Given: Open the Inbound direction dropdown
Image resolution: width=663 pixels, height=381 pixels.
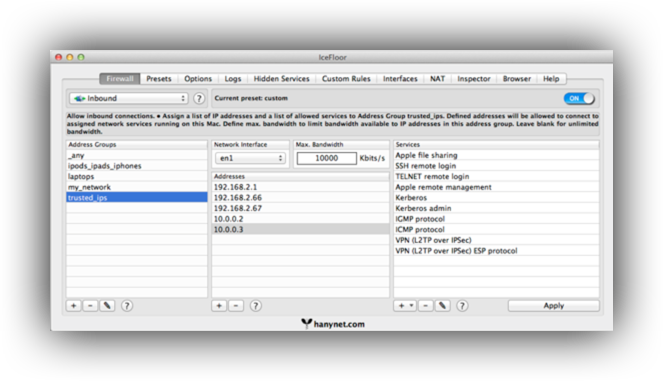Looking at the screenshot, I should [x=129, y=99].
